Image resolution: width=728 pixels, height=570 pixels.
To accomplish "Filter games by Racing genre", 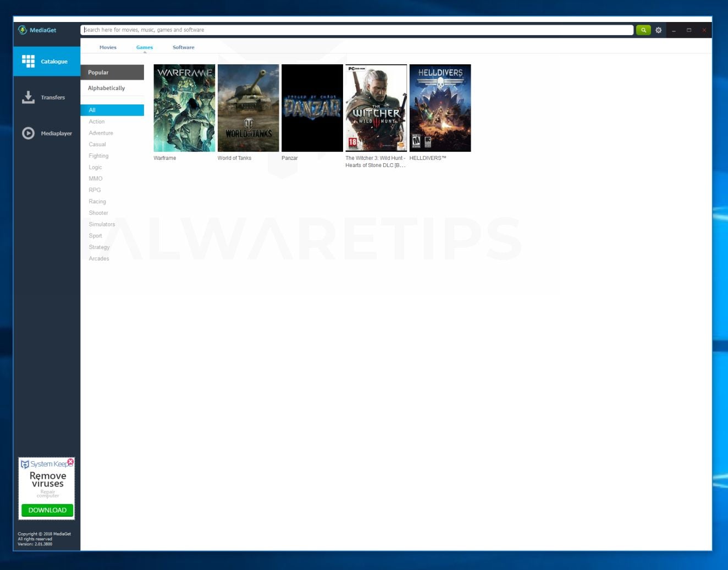I will coord(97,202).
